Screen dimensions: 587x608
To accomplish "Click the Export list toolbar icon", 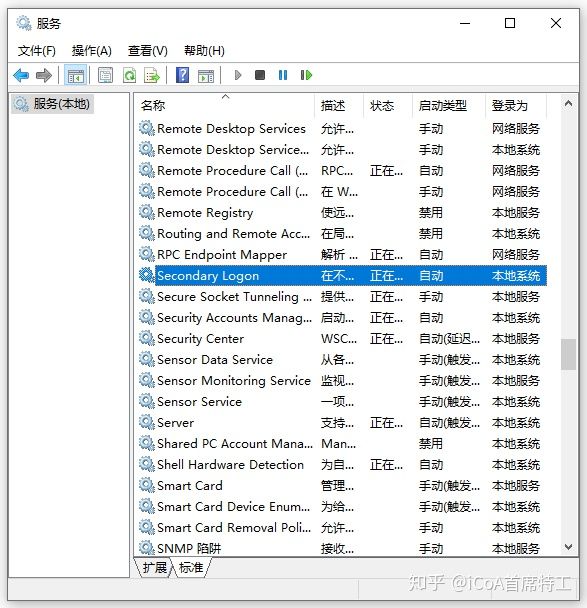I will point(152,75).
